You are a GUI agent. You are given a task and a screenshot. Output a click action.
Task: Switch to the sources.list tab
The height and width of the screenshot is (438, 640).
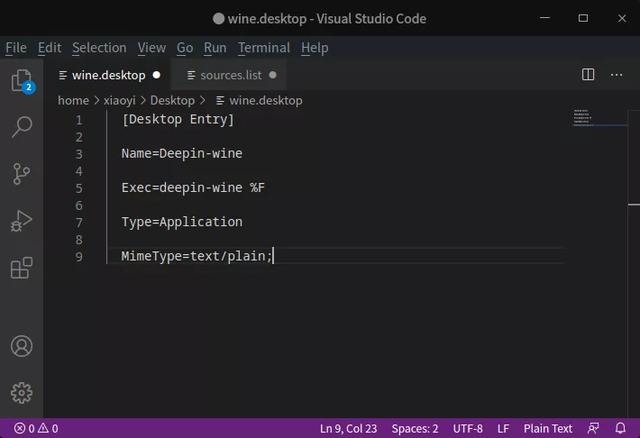tap(231, 75)
